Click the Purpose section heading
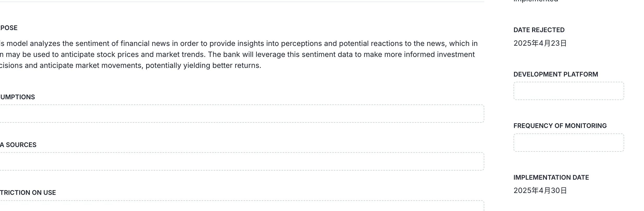Image resolution: width=644 pixels, height=211 pixels. click(9, 28)
